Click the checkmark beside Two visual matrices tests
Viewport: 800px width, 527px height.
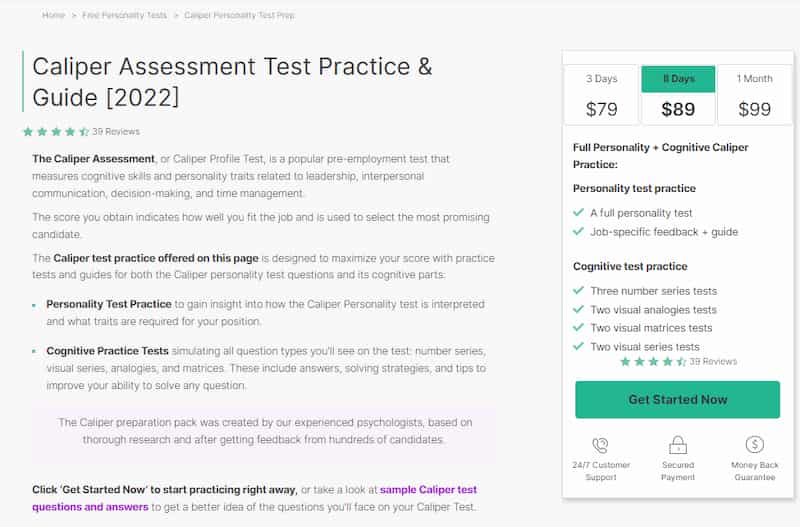[578, 328]
